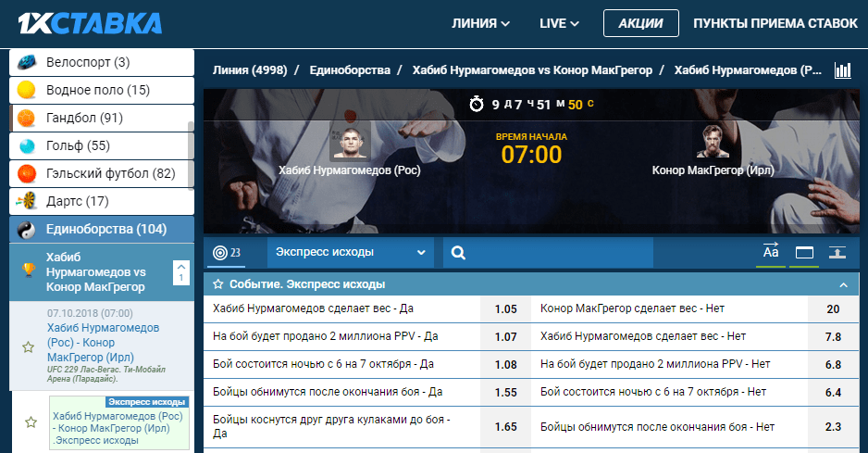Select Гандбол (91) sport
The height and width of the screenshot is (453, 868).
102,118
